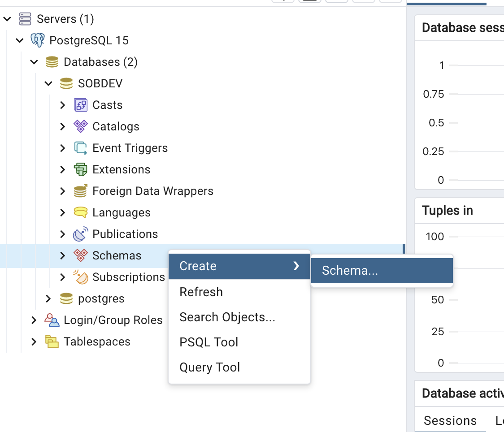Expand the Catalogs node
This screenshot has height=432, width=504.
click(x=63, y=126)
